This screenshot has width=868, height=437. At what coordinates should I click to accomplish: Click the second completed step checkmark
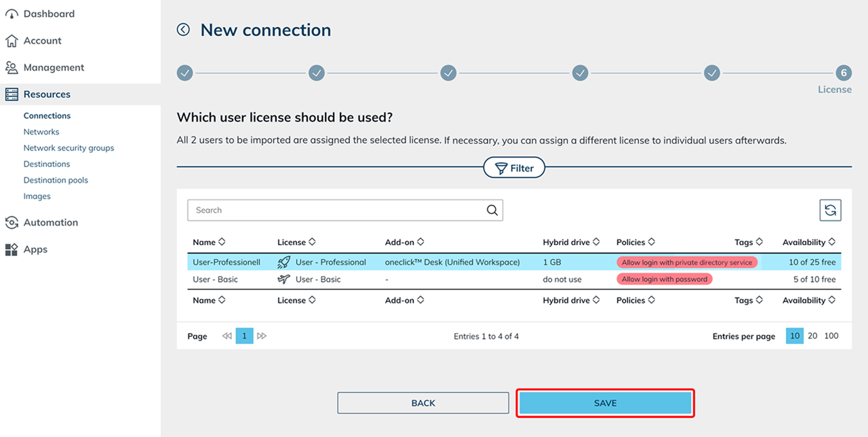click(317, 73)
